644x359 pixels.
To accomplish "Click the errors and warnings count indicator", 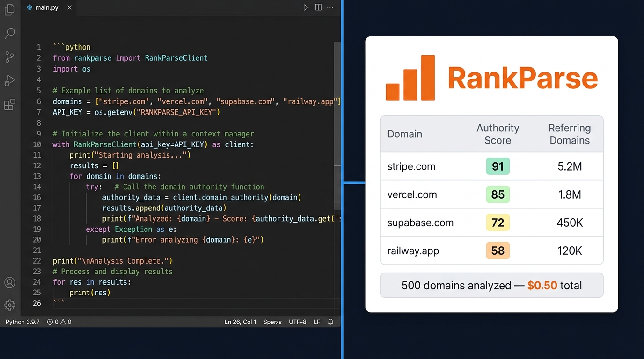I will click(59, 322).
